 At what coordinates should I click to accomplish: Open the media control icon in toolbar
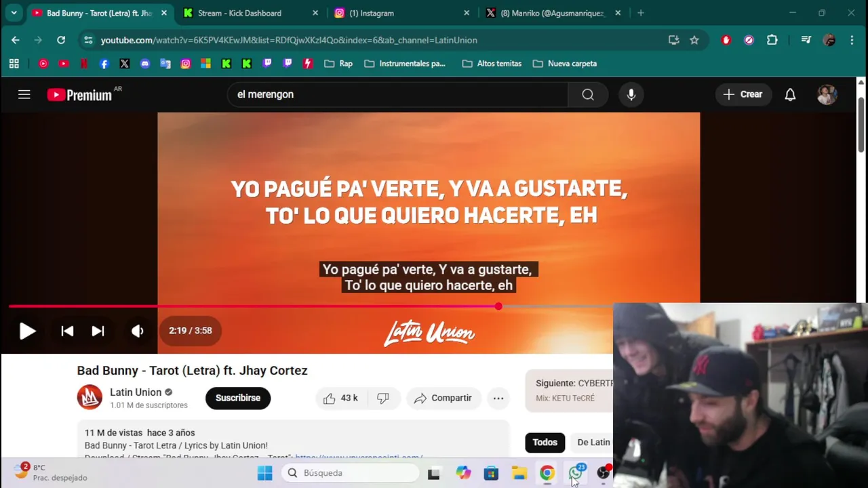(x=806, y=40)
